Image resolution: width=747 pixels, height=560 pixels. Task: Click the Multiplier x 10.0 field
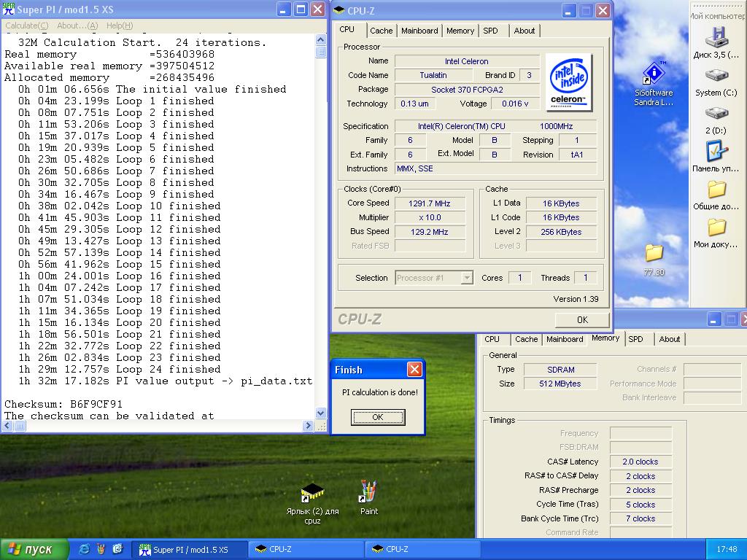click(x=429, y=217)
